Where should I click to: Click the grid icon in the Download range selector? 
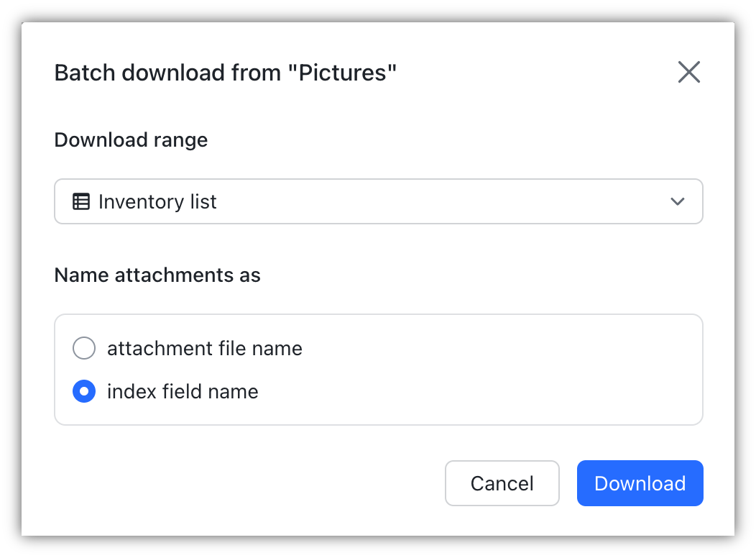coord(81,201)
